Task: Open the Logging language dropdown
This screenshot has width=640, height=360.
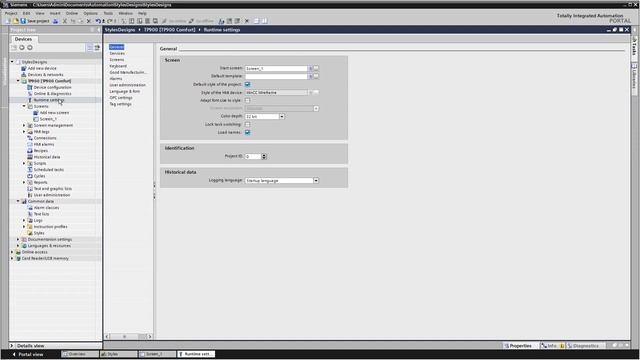Action: 316,180
